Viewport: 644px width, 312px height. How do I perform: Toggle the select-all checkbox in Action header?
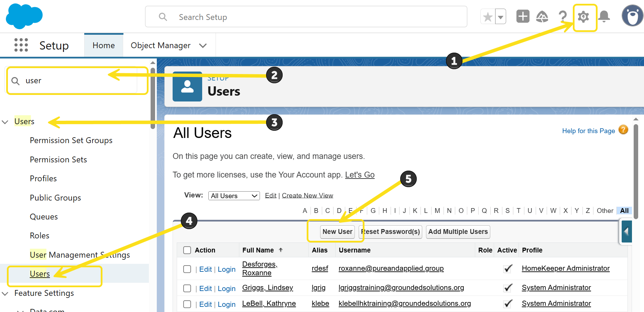(x=187, y=250)
